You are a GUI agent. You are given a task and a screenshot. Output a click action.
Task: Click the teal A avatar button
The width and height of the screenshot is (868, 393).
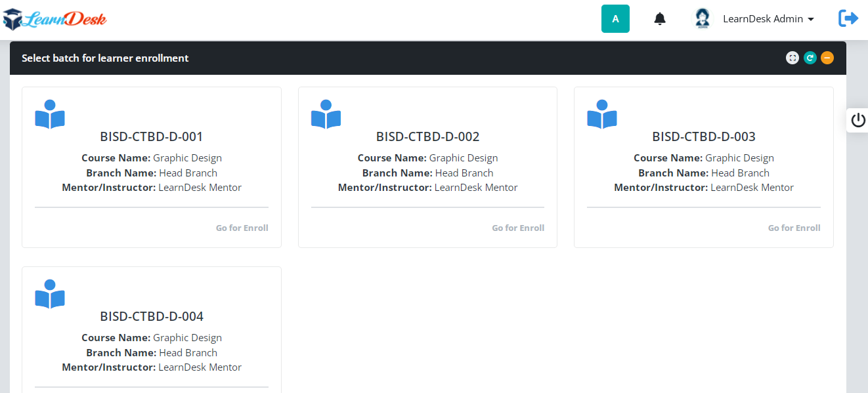coord(615,19)
